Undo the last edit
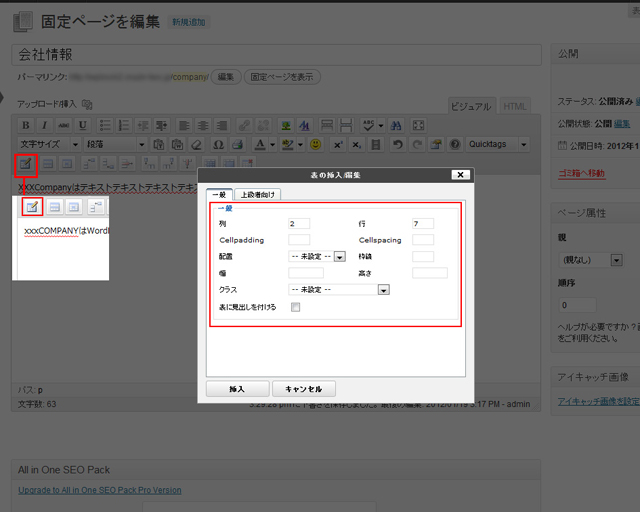Viewport: 640px width, 512px height. tap(398, 144)
